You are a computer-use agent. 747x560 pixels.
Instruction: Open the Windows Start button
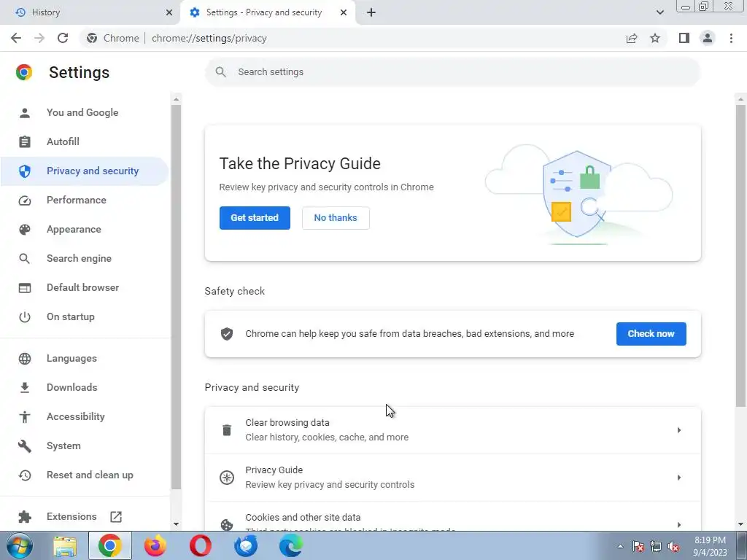click(20, 545)
